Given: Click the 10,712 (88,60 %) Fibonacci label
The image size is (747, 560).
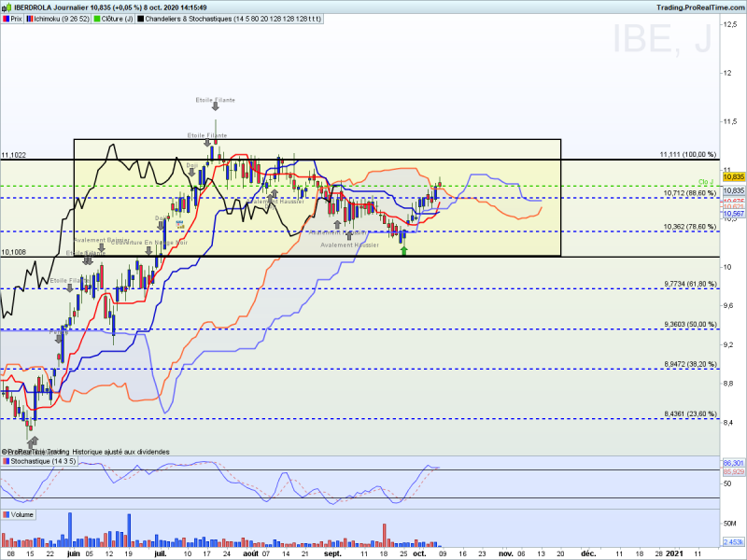Looking at the screenshot, I should click(x=689, y=193).
